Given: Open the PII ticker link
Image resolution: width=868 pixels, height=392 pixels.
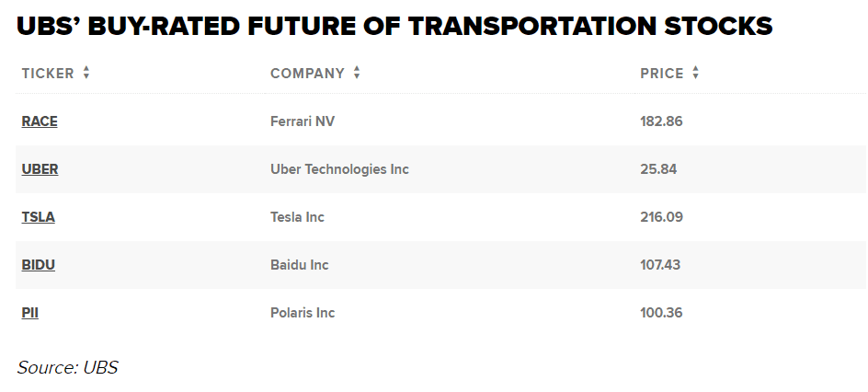Looking at the screenshot, I should pyautogui.click(x=30, y=313).
